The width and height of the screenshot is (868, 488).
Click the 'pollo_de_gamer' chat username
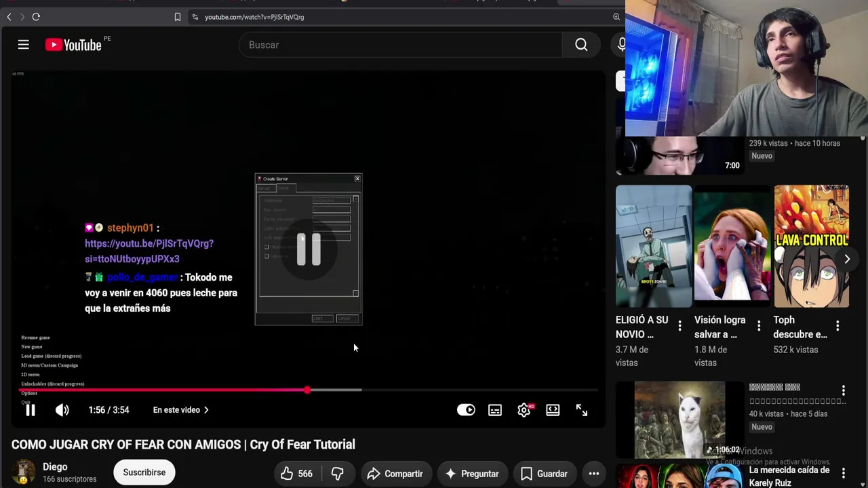[142, 277]
